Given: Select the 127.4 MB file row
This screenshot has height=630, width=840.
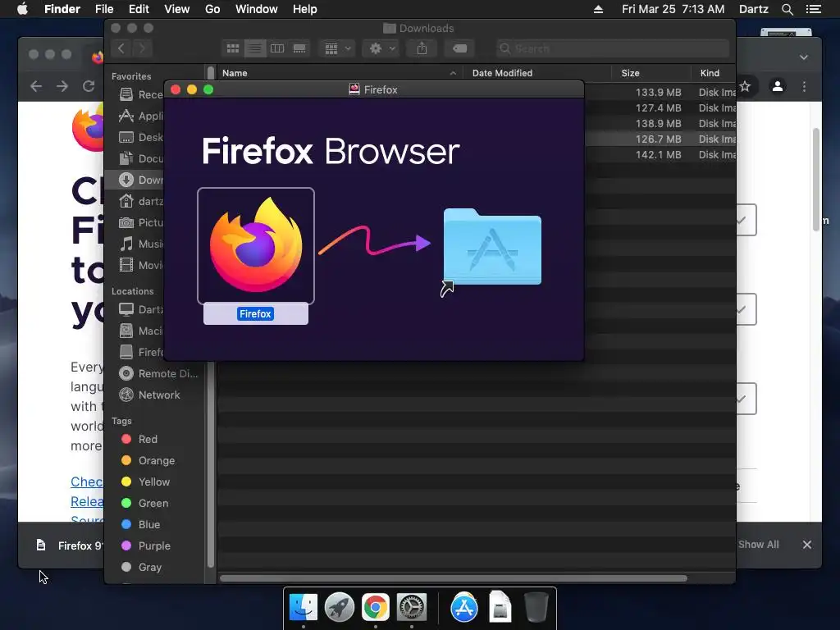Looking at the screenshot, I should 660,107.
